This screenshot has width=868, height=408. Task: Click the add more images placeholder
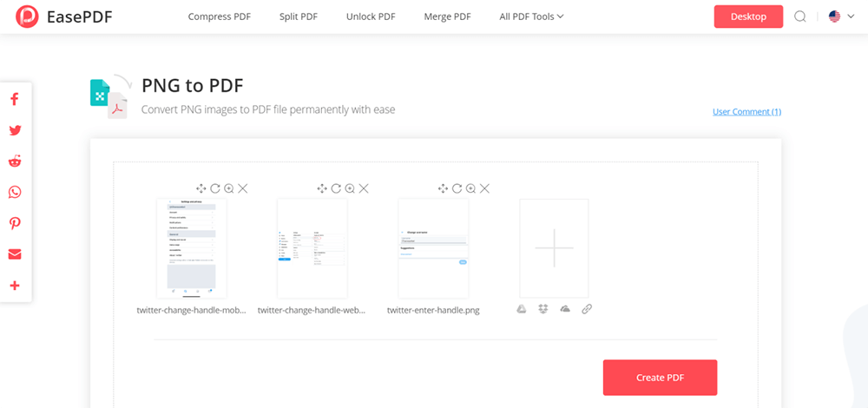pos(554,248)
